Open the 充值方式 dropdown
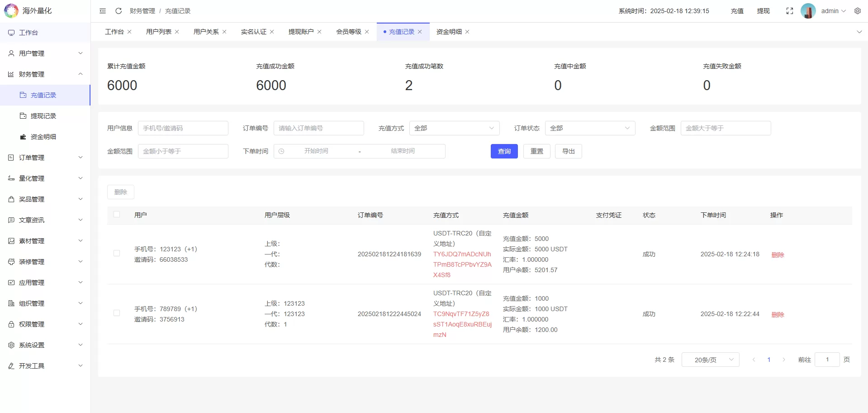Image resolution: width=868 pixels, height=413 pixels. coord(454,128)
